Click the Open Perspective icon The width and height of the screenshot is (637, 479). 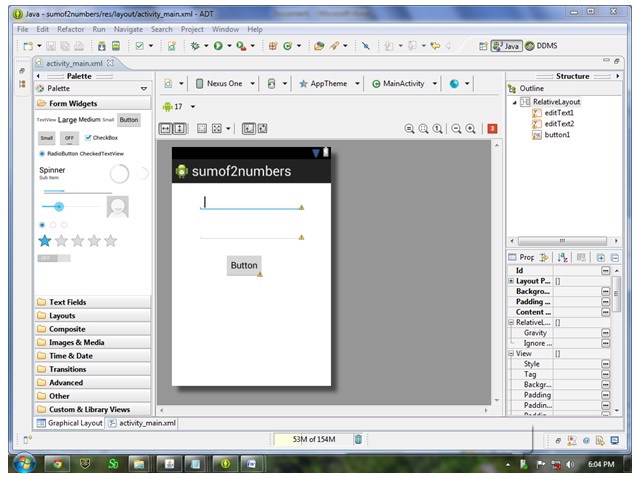pos(483,46)
